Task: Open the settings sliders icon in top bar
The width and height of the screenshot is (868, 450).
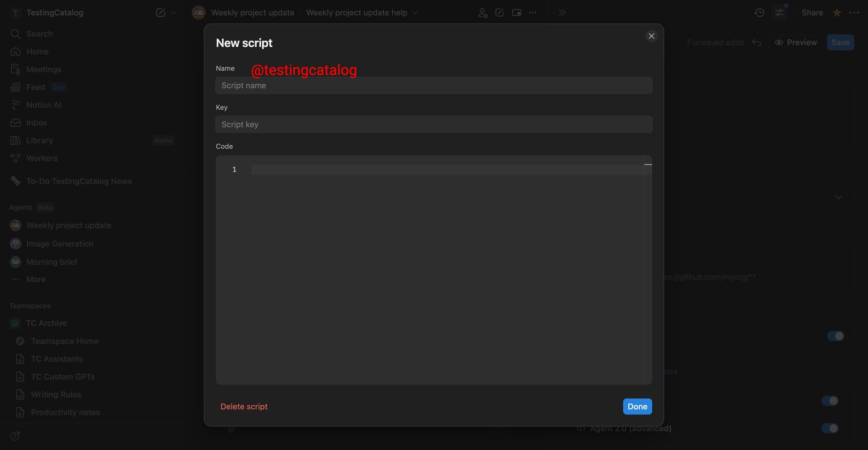Action: (779, 13)
